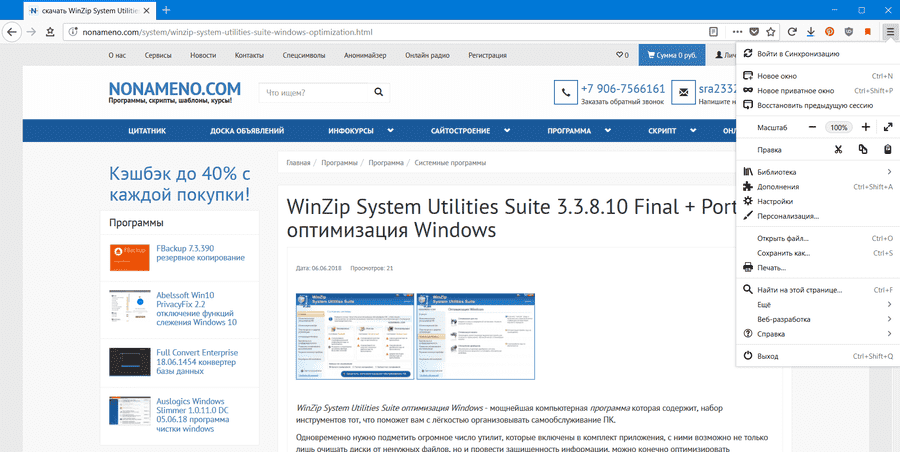Screen dimensions: 900x452
Task: Open the Downloads arrow icon
Action: pyautogui.click(x=810, y=31)
